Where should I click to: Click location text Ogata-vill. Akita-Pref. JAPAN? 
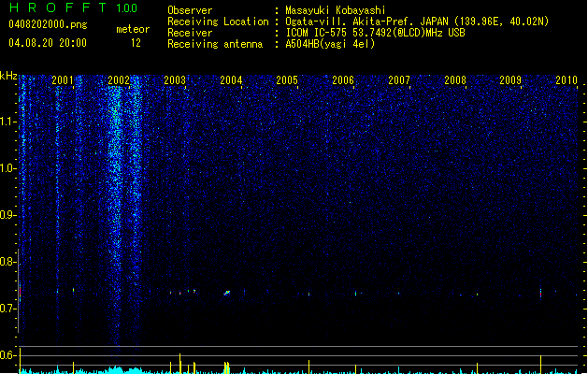366,22
